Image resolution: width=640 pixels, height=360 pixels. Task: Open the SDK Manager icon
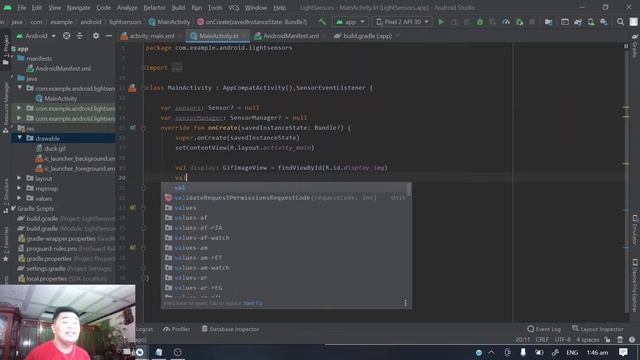click(x=604, y=22)
